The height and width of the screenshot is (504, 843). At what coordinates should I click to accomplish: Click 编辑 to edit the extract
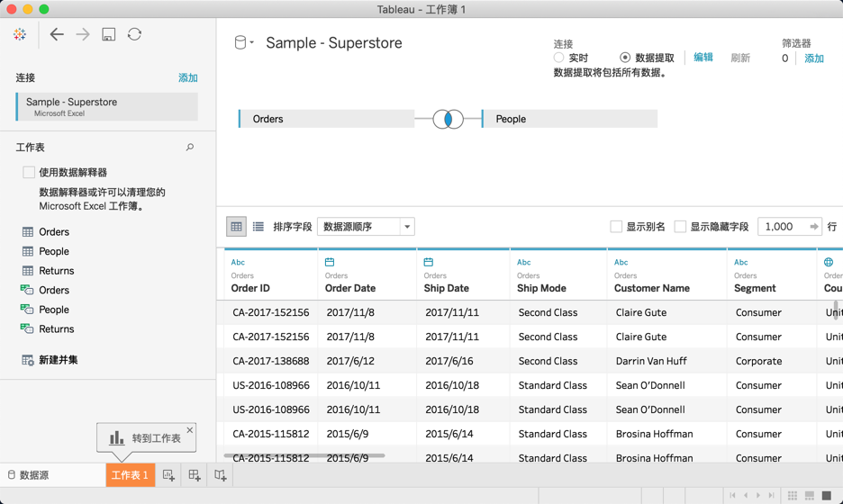[702, 58]
